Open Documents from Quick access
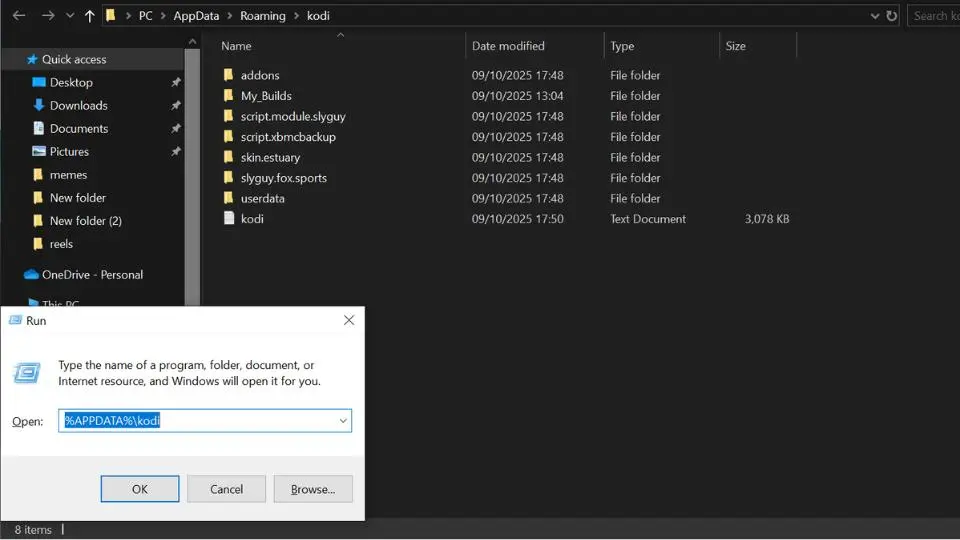Screen dimensions: 960x540 tap(79, 129)
